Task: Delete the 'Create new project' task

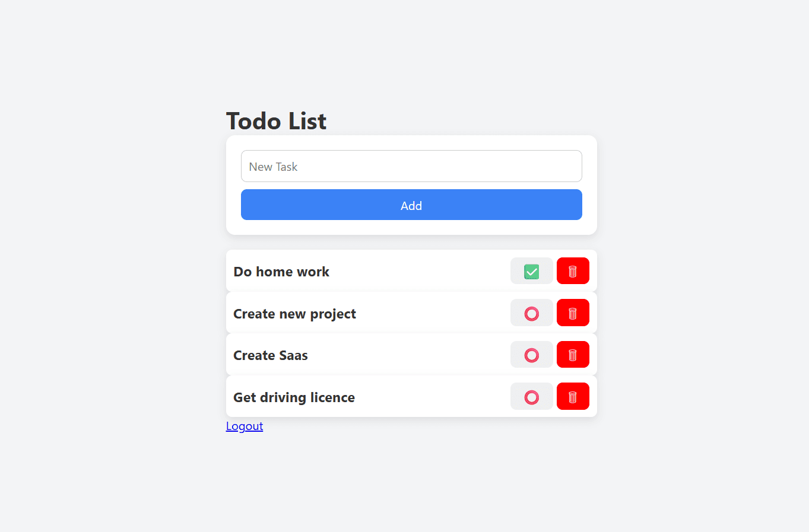Action: pos(572,313)
